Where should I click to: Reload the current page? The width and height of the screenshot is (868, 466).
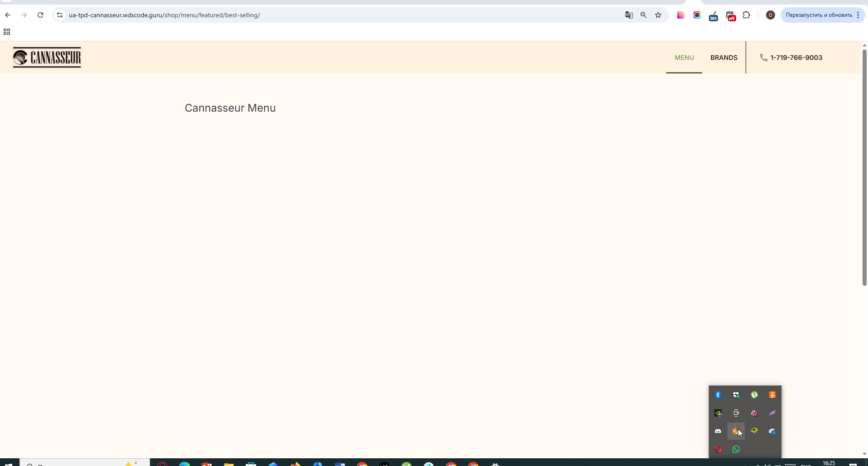tap(40, 15)
